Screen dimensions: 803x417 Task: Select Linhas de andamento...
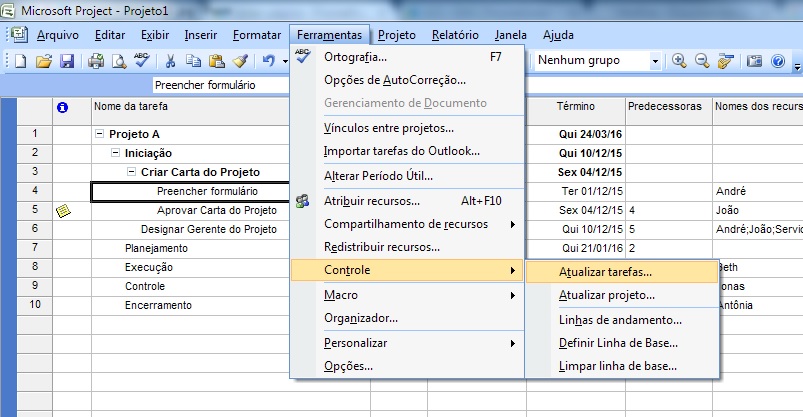(x=622, y=320)
